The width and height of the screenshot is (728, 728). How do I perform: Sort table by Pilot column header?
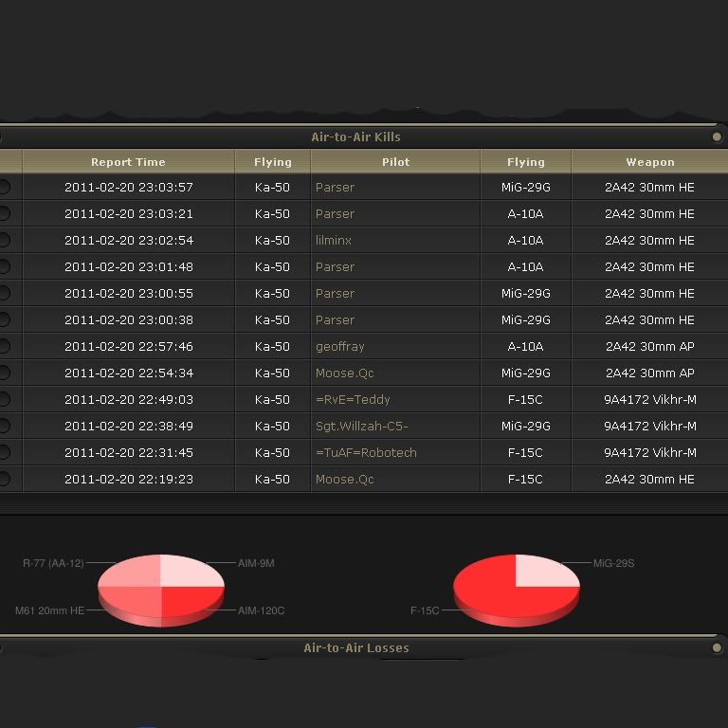click(x=395, y=162)
